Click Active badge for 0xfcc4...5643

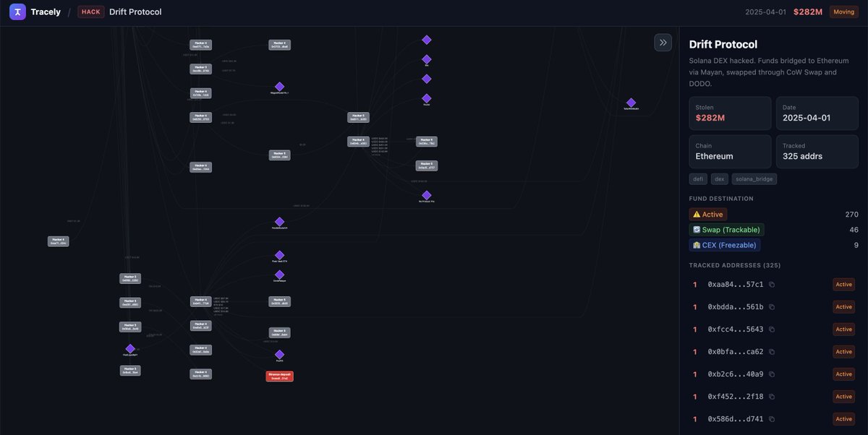(844, 330)
